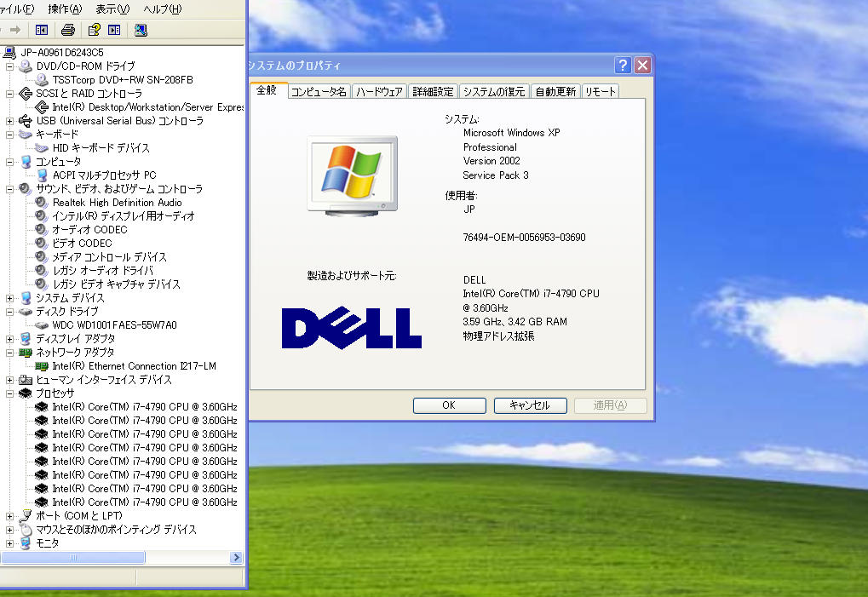Screen dimensions: 868x597
Task: Select メディア コントロール デバイス entry
Action: pyautogui.click(x=109, y=256)
